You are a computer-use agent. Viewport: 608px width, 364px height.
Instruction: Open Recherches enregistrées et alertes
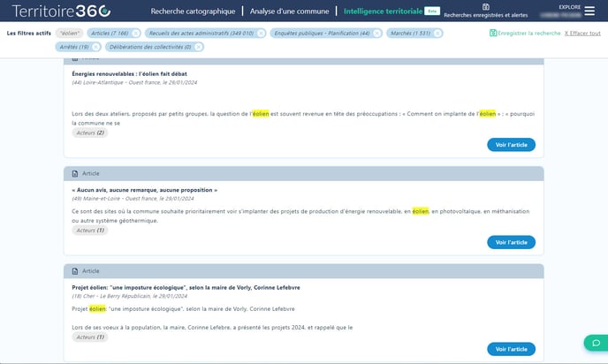[485, 15]
